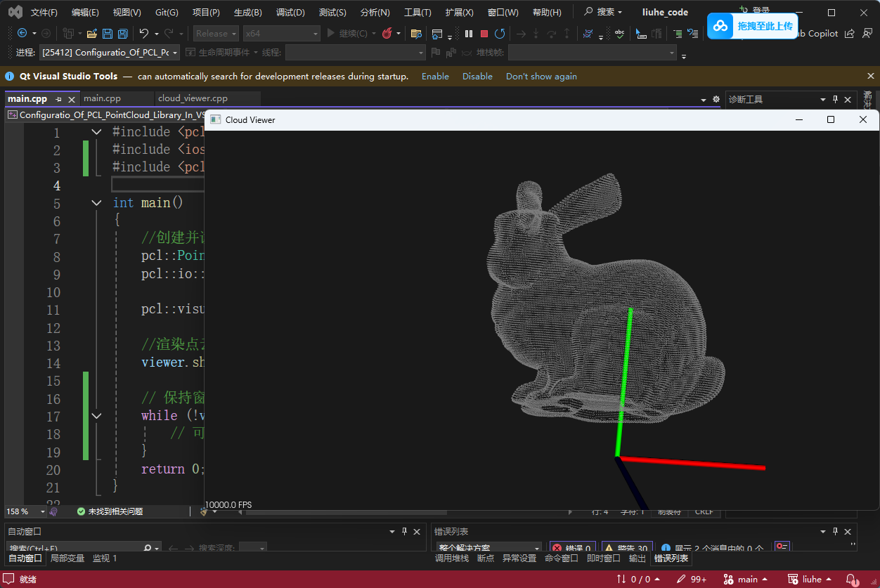Click the Undo arrow icon
Image resolution: width=880 pixels, height=588 pixels.
click(x=144, y=34)
